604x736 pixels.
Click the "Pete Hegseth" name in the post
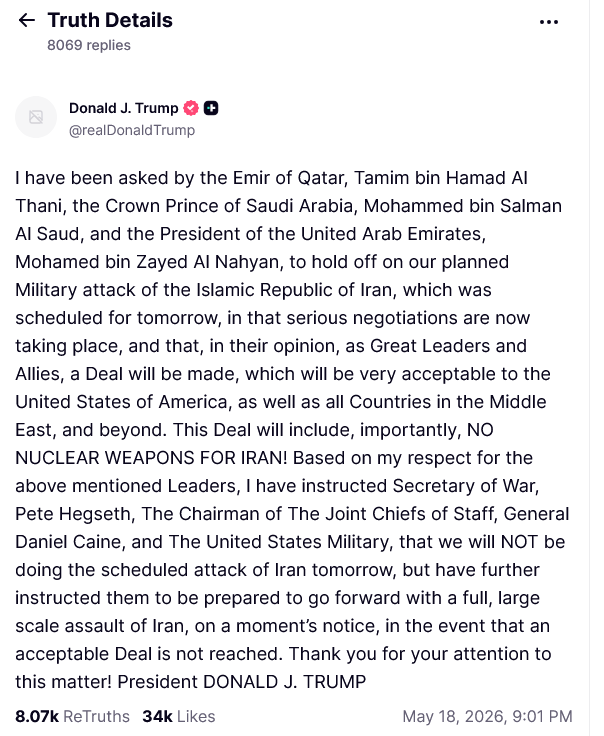[75, 514]
